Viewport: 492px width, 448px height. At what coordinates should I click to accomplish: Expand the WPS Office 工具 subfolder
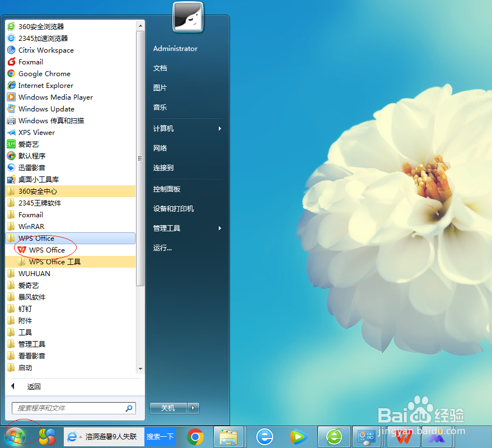point(71,262)
